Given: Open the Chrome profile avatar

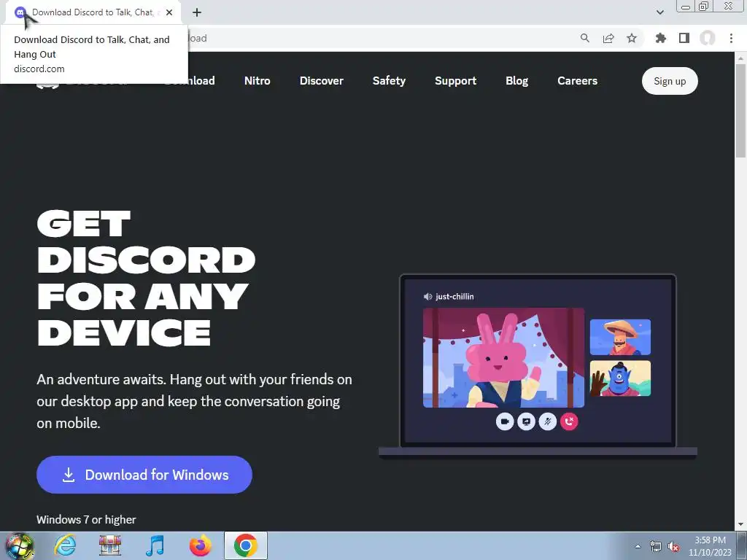Looking at the screenshot, I should (708, 38).
